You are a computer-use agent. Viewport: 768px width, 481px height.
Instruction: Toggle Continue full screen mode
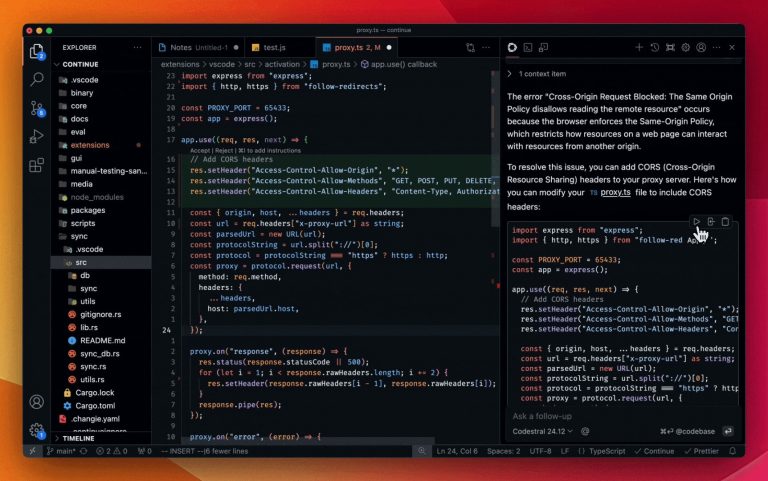pos(670,48)
